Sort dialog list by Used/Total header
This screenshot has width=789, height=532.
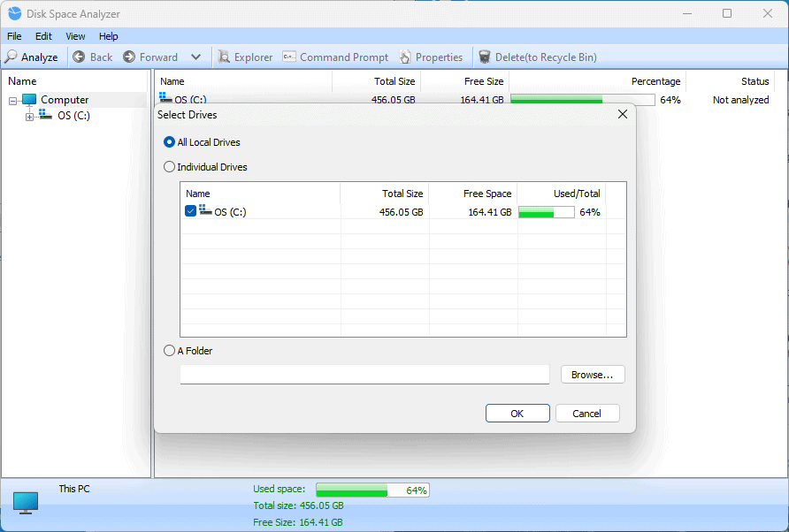click(562, 194)
